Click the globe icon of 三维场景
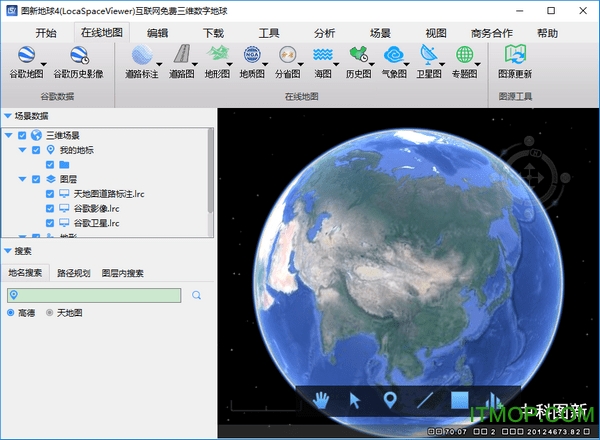 pos(36,135)
